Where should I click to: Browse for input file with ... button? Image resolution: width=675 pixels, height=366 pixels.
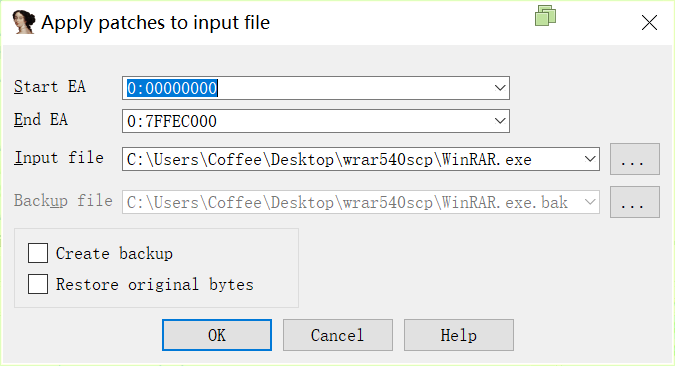pos(635,159)
